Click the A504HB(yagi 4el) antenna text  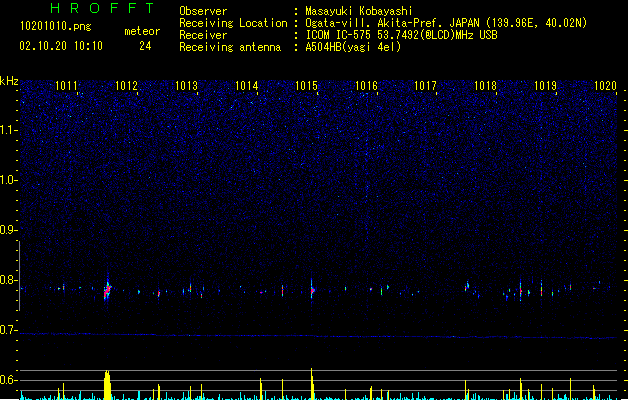pos(353,47)
